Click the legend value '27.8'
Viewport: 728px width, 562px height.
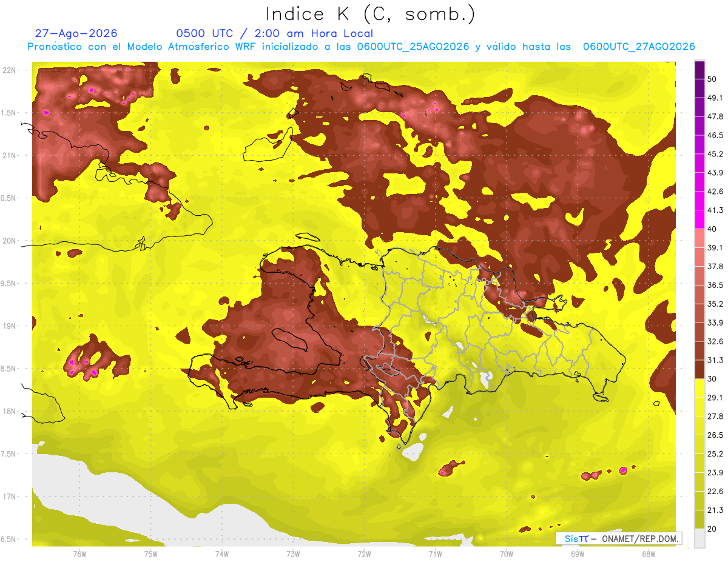click(x=715, y=416)
